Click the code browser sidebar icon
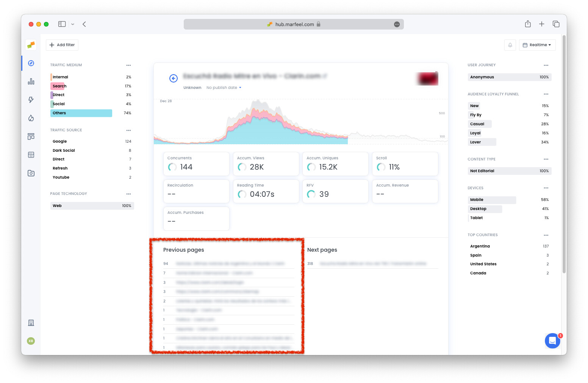The image size is (588, 383). click(31, 154)
